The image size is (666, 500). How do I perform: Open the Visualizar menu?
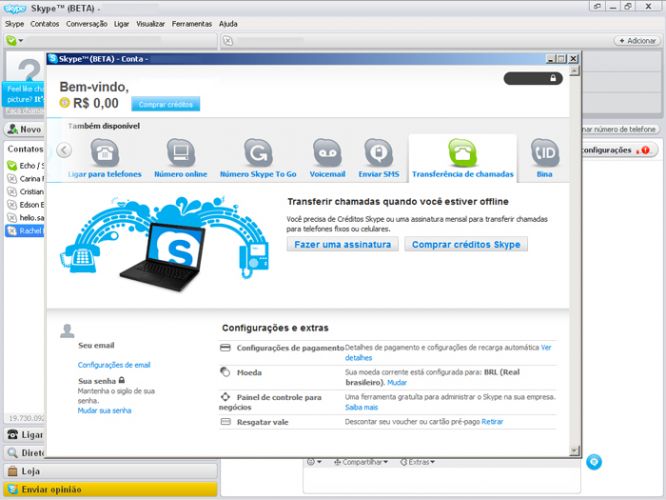click(x=150, y=24)
